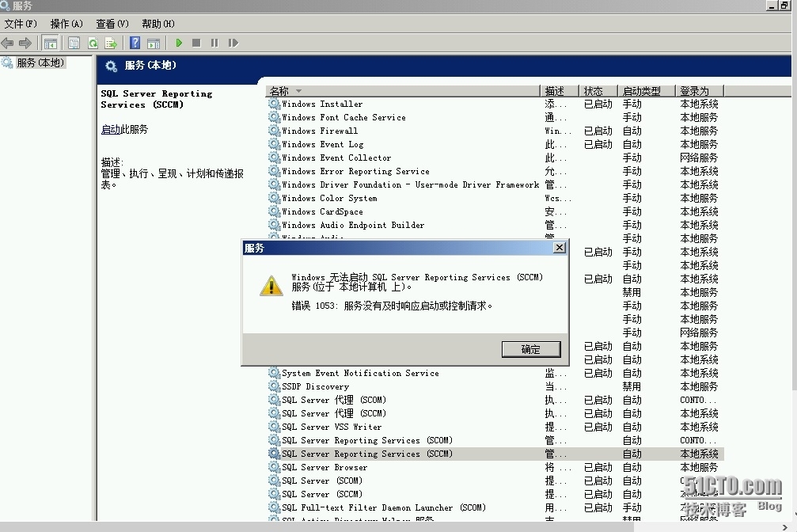Click the Forward arrow in toolbar

[25, 44]
